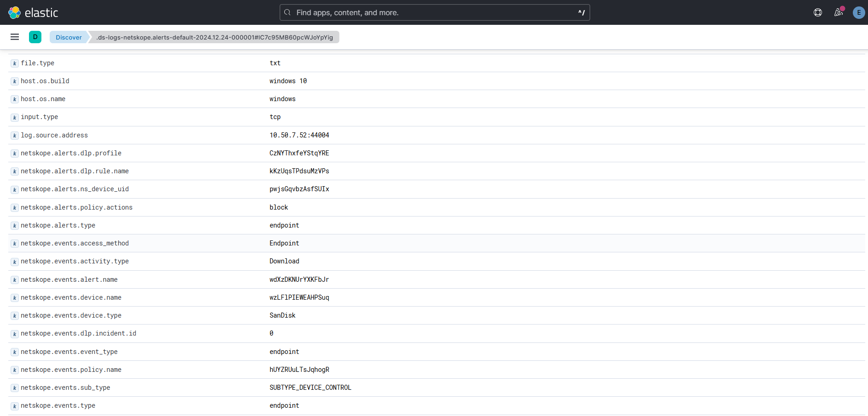The height and width of the screenshot is (416, 868).
Task: Select the netskope.events.sub_type field name
Action: [65, 388]
